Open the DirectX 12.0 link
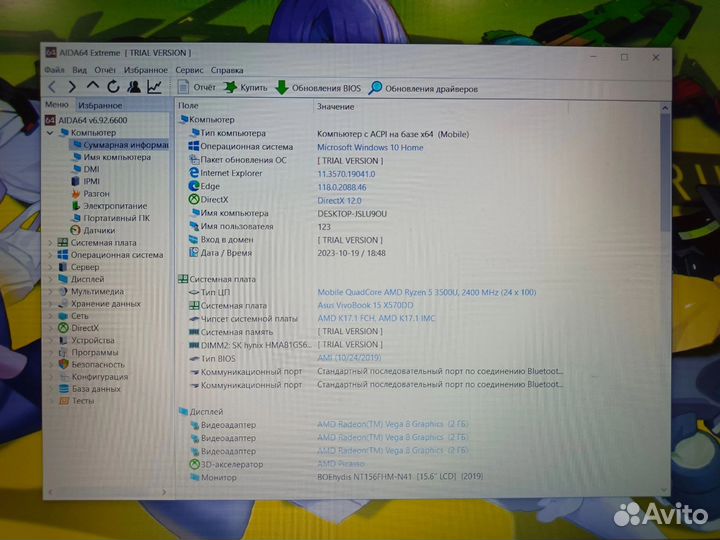The height and width of the screenshot is (540, 720). click(x=339, y=201)
